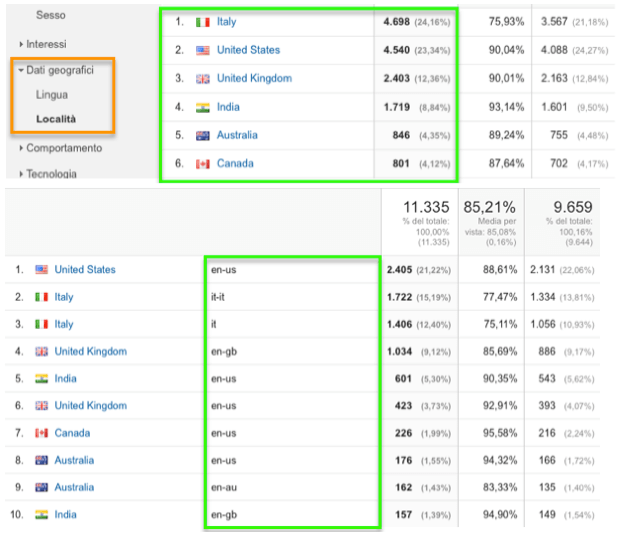618x534 pixels.
Task: Open the Sesso report in the sidebar
Action: click(51, 15)
